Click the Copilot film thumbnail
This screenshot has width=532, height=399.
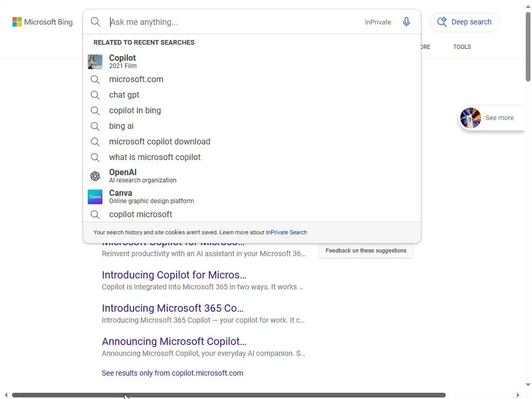tap(95, 62)
